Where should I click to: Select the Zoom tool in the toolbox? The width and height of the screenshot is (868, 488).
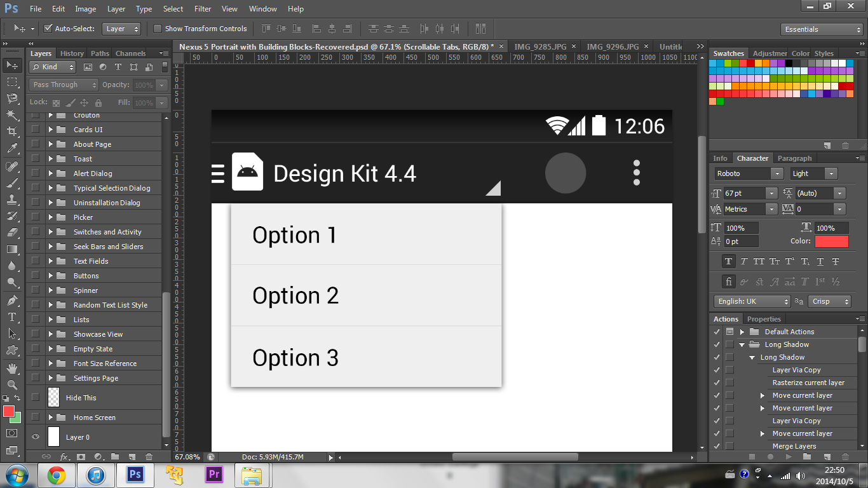(11, 384)
